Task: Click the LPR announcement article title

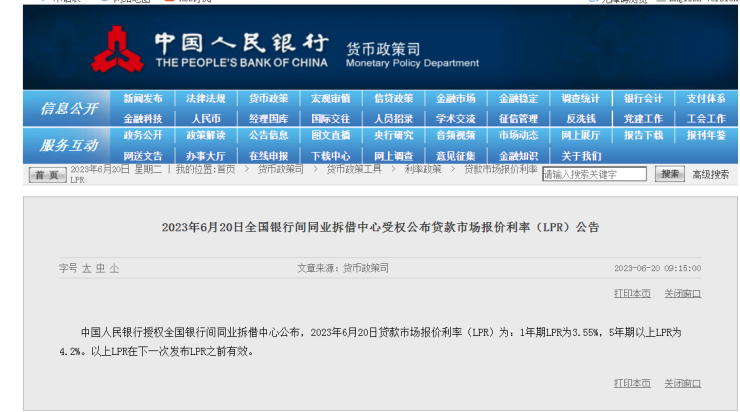Action: [380, 227]
